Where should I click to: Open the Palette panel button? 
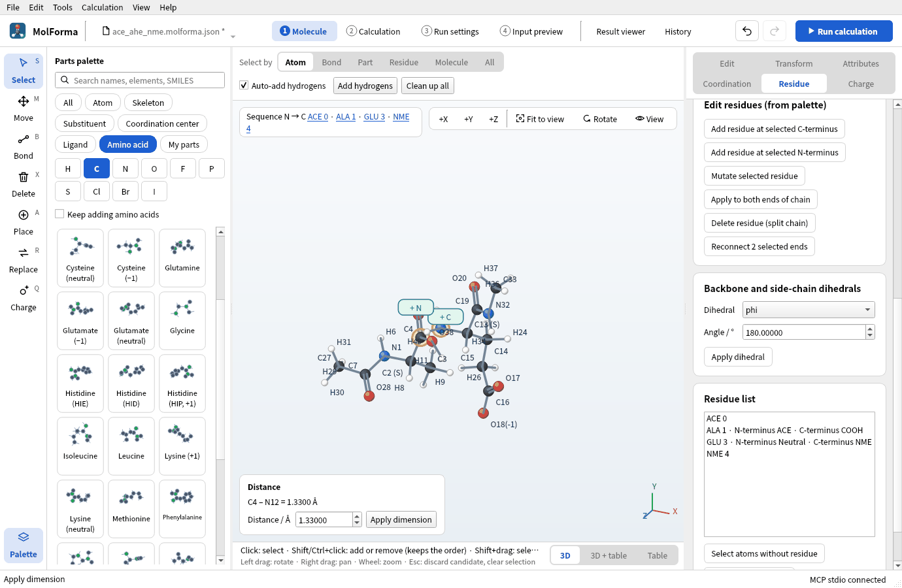24,545
